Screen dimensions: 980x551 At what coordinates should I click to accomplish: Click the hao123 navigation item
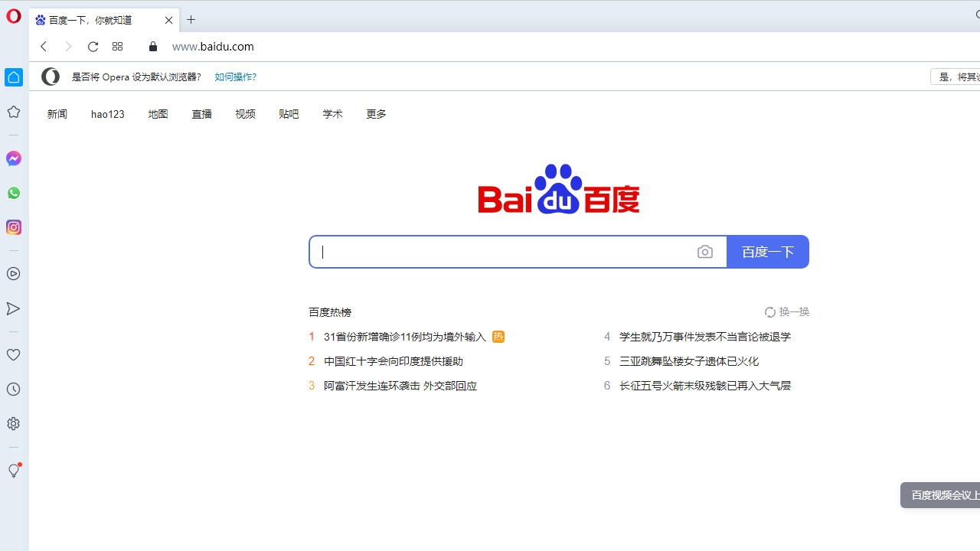coord(107,113)
